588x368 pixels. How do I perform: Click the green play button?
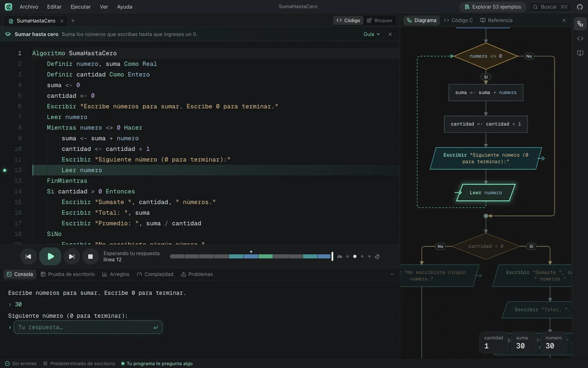pos(50,257)
